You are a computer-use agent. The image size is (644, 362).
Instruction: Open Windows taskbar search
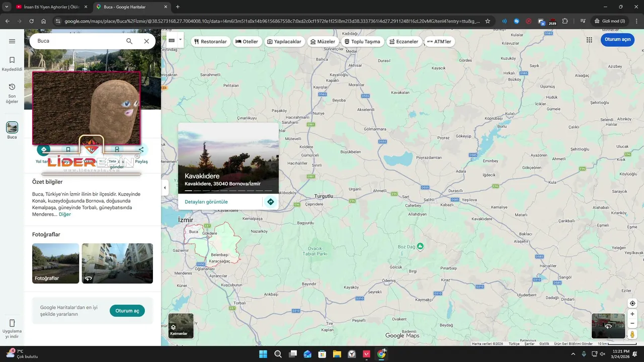[278, 354]
